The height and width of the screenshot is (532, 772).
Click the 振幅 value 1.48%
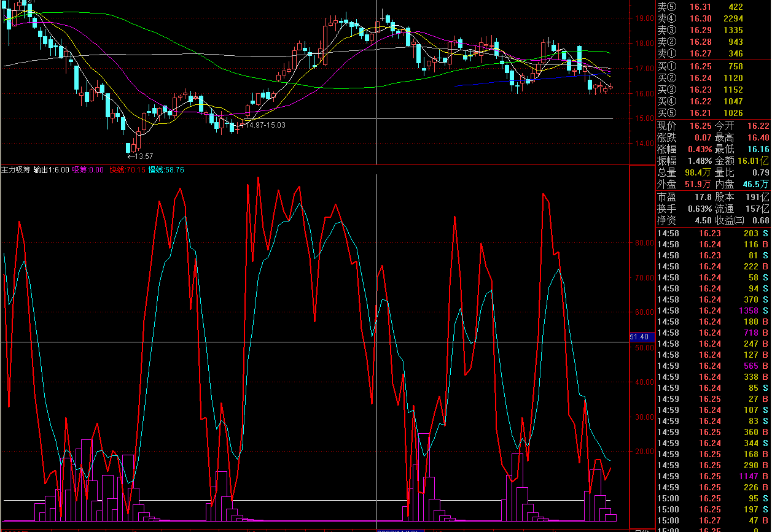[x=700, y=161]
